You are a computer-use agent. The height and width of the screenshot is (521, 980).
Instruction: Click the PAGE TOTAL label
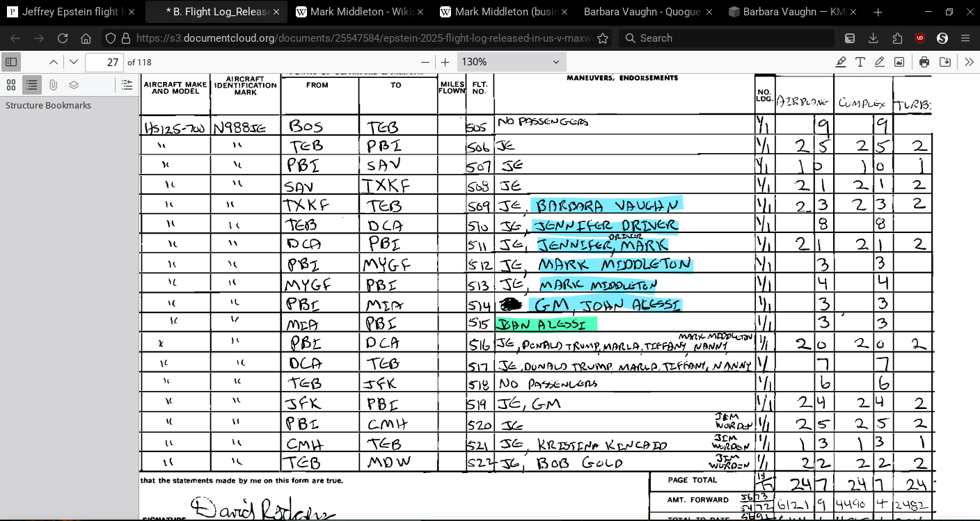[692, 480]
